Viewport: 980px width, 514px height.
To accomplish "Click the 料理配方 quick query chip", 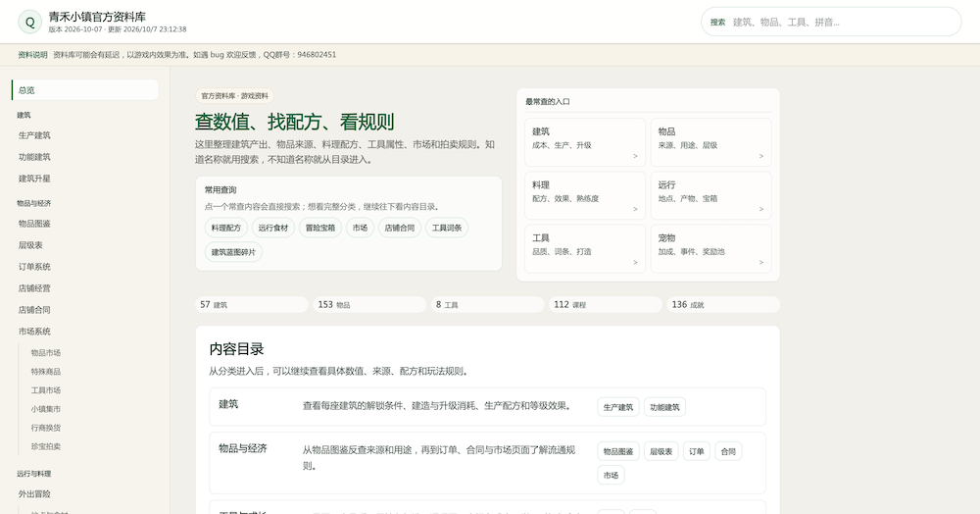I will pos(226,228).
